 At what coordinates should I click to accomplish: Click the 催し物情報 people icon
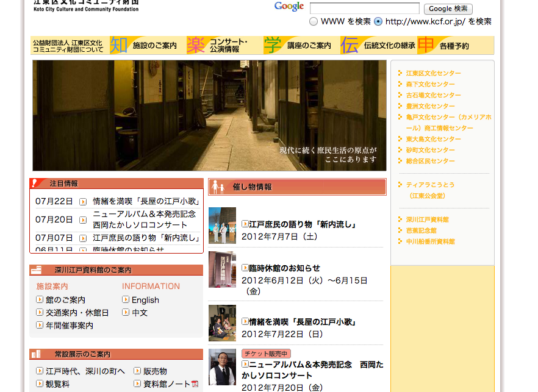pyautogui.click(x=218, y=187)
